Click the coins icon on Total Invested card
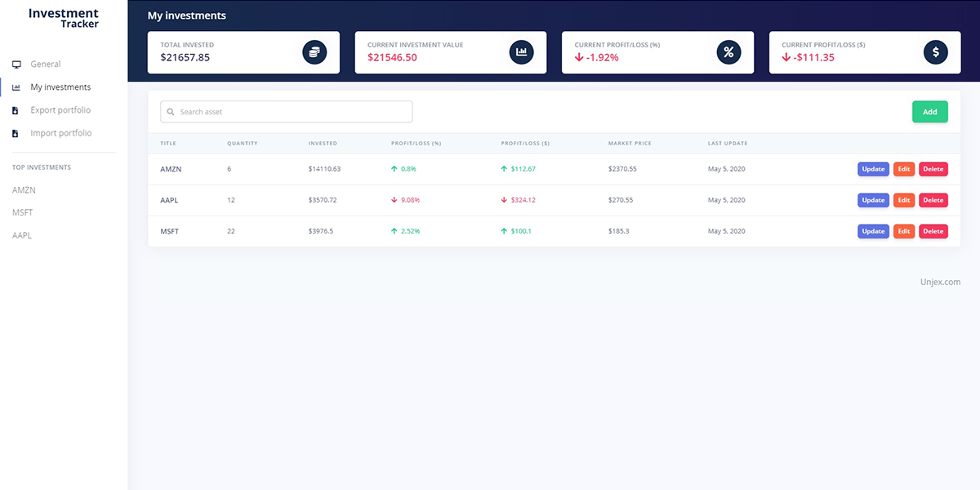 point(314,53)
